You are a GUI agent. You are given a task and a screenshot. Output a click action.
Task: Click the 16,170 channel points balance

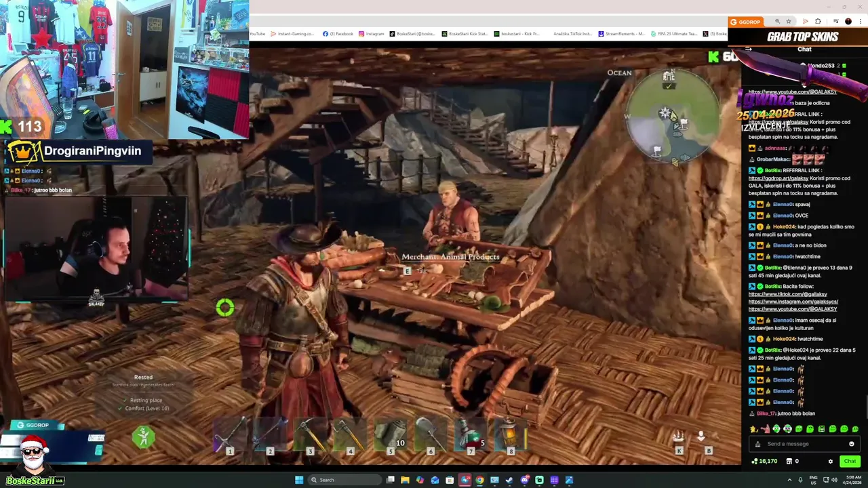click(x=764, y=461)
